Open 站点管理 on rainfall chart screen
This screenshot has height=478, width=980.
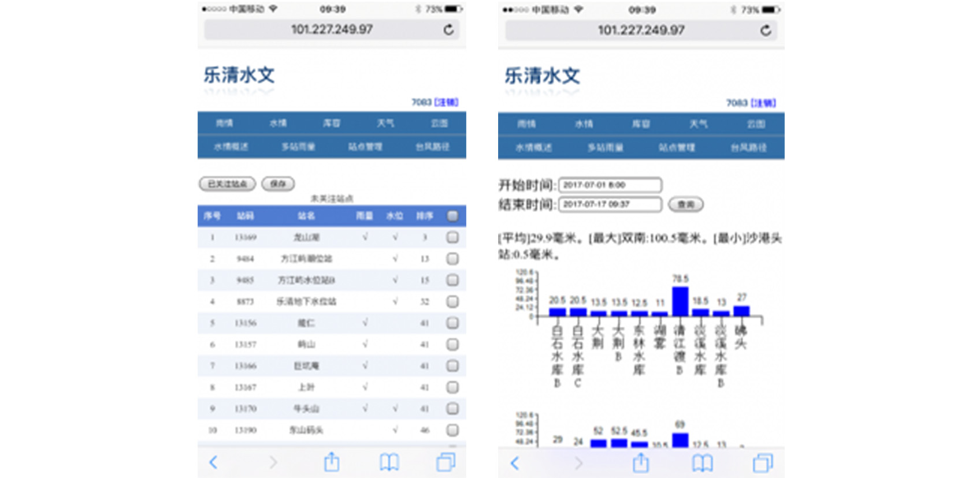[x=677, y=148]
